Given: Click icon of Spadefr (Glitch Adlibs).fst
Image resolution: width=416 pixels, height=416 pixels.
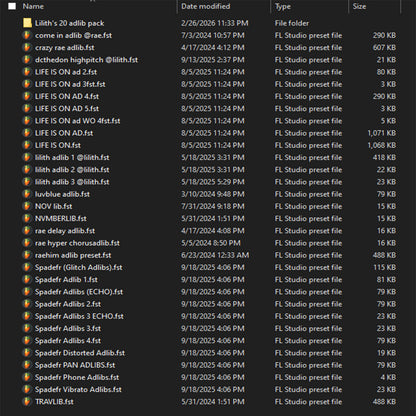Looking at the screenshot, I should click(x=27, y=267).
